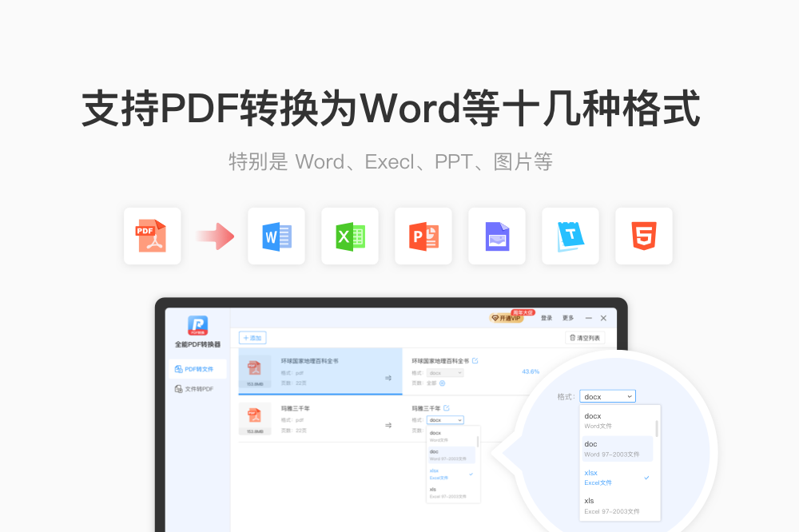Image resolution: width=799 pixels, height=532 pixels.
Task: Choose xls Excel 97-2003文件 in the magnified list
Action: point(618,506)
